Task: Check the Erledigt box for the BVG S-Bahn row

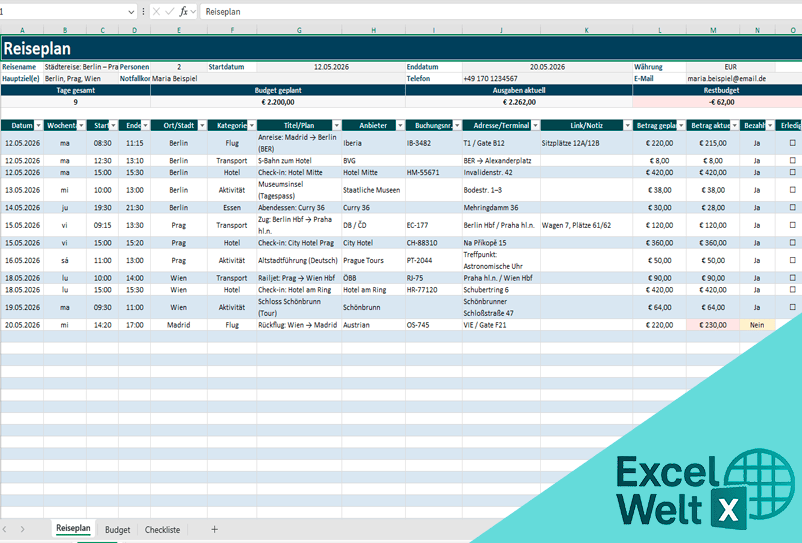Action: point(793,160)
